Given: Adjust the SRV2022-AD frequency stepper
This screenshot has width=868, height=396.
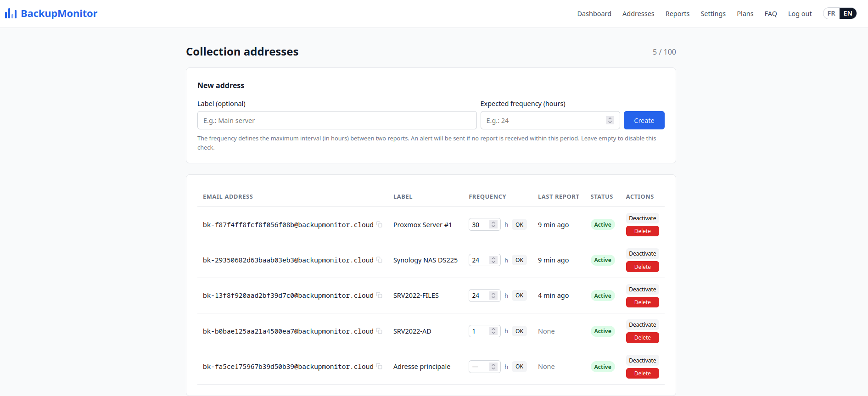Looking at the screenshot, I should [x=493, y=331].
